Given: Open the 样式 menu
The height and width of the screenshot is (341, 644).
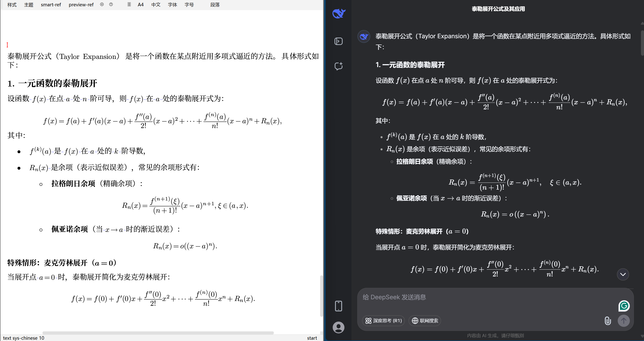Looking at the screenshot, I should 12,5.
